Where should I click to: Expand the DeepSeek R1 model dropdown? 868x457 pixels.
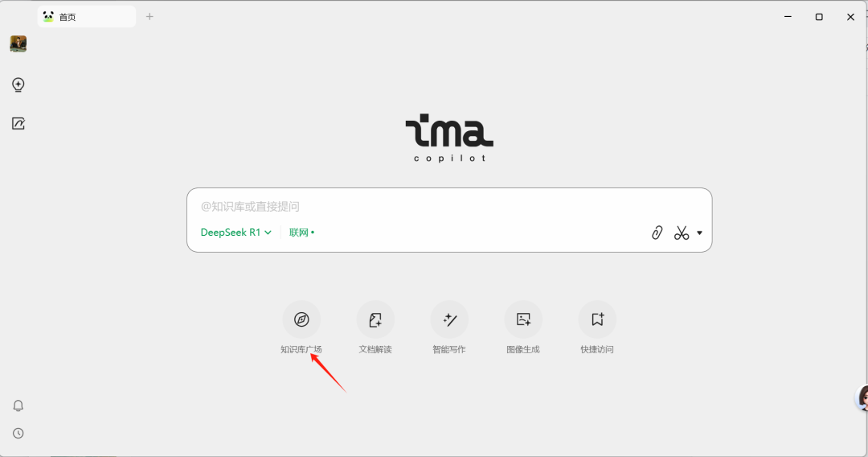pyautogui.click(x=235, y=233)
